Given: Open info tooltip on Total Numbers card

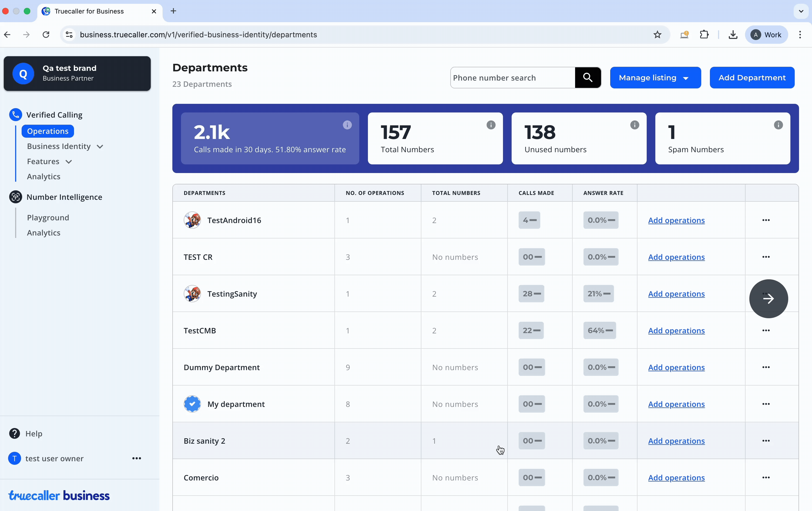Looking at the screenshot, I should tap(491, 125).
